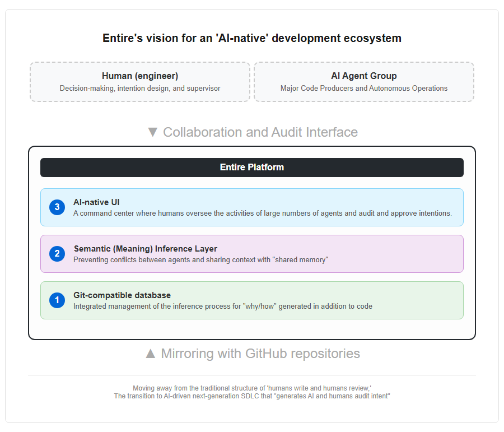The width and height of the screenshot is (504, 432).
Task: Click the dark Entire Platform header bar
Action: pos(252,168)
